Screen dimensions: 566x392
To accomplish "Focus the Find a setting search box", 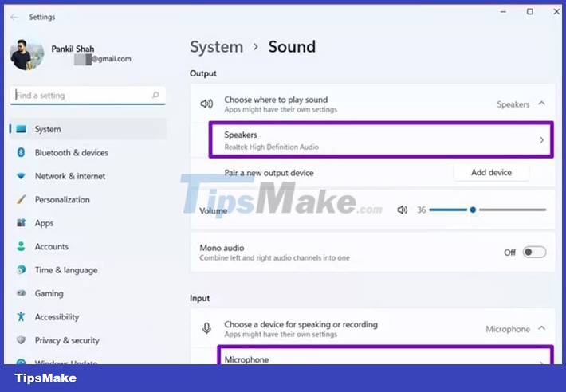I will coord(88,95).
